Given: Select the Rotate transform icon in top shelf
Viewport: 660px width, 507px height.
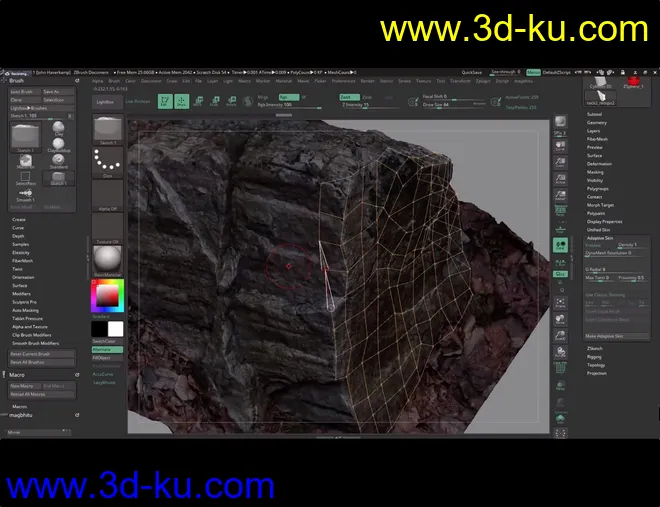Looking at the screenshot, I should (231, 101).
